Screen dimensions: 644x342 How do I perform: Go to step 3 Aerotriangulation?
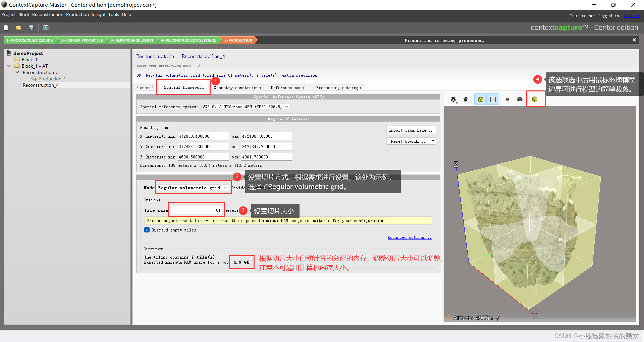tap(132, 40)
